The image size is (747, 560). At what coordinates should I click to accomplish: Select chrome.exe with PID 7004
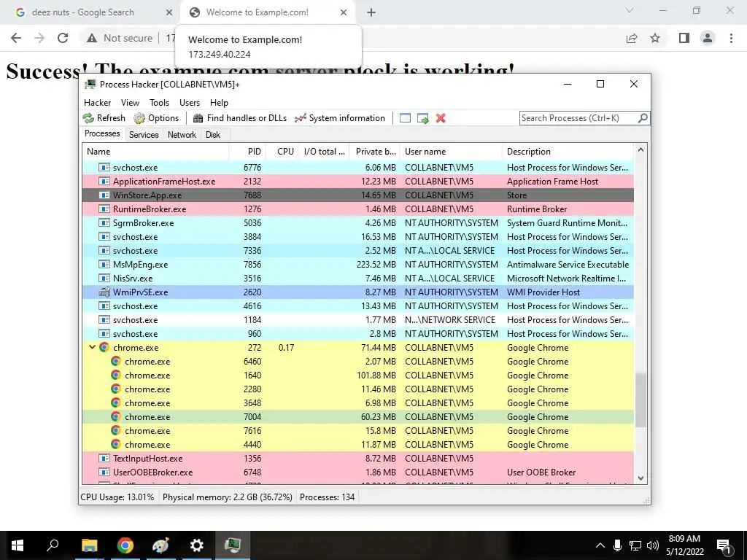[358, 416]
